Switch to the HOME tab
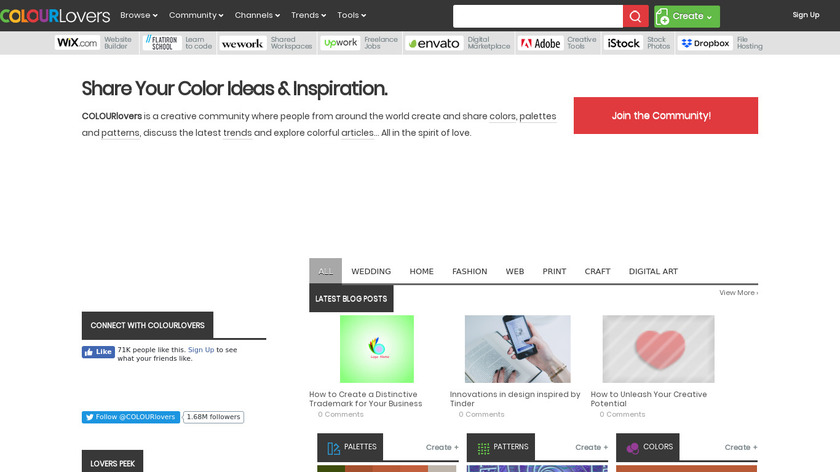This screenshot has height=472, width=840. (422, 271)
